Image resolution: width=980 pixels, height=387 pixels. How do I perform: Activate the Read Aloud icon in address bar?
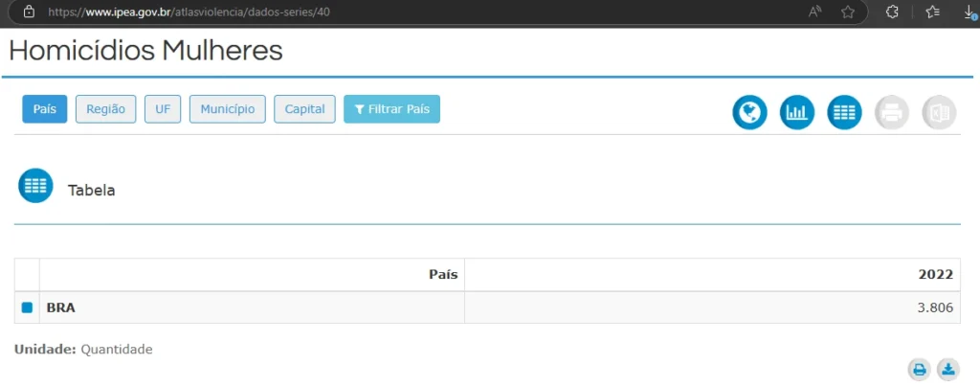click(x=815, y=12)
